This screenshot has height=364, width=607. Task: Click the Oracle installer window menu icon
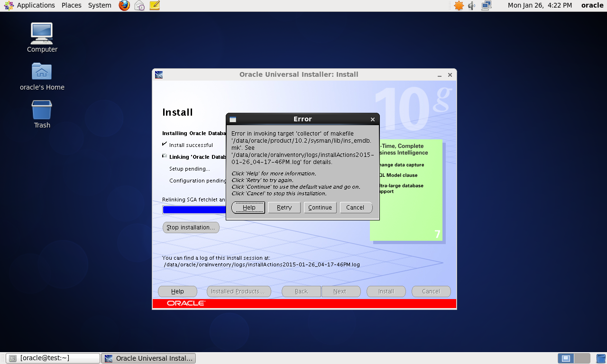pyautogui.click(x=159, y=74)
